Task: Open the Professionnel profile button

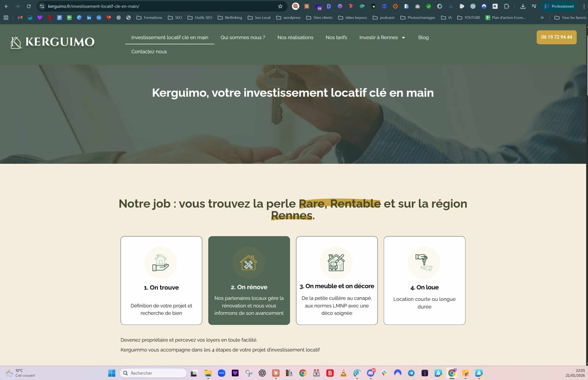Action: tap(559, 6)
